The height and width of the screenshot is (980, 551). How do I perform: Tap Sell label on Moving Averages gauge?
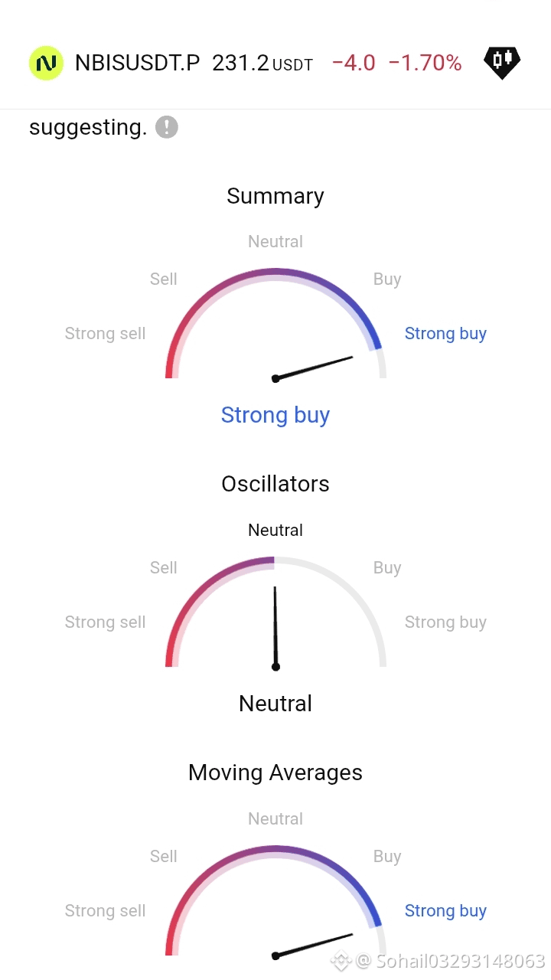(164, 856)
